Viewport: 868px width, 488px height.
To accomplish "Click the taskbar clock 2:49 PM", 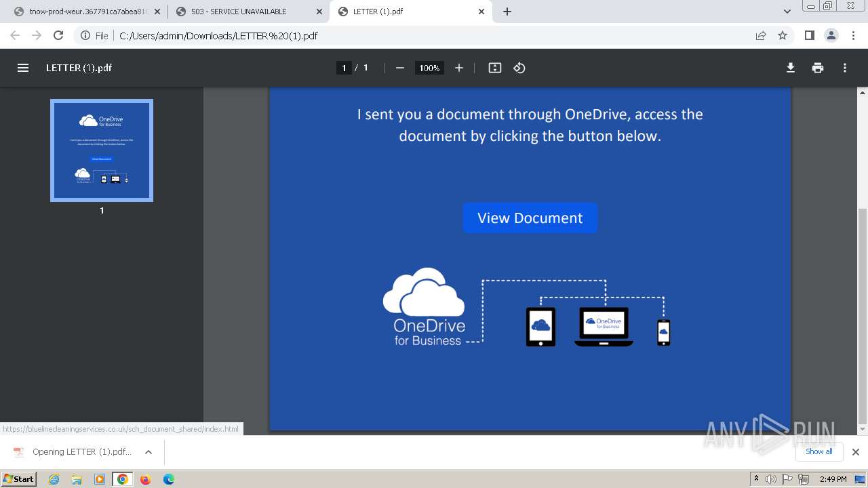I will (x=833, y=479).
